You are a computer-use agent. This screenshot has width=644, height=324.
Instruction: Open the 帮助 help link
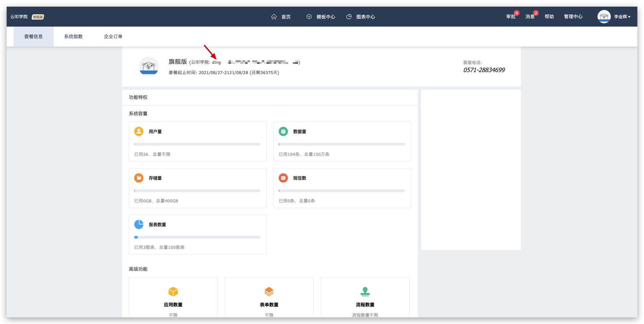click(549, 17)
